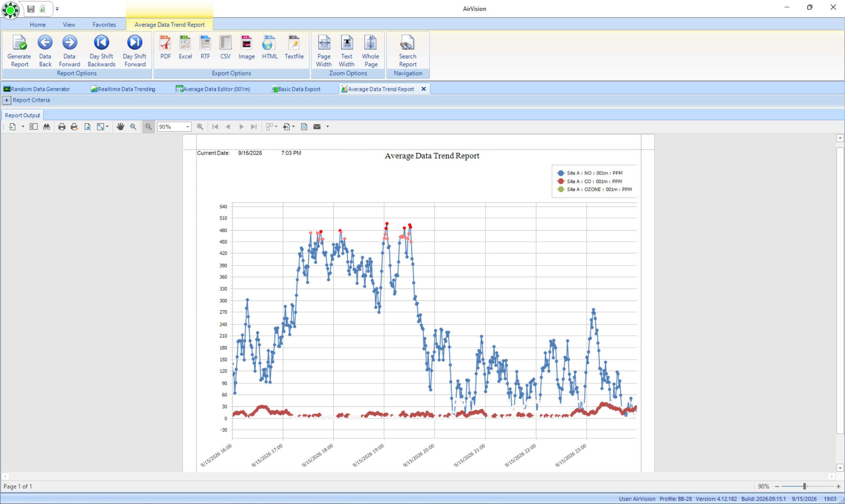
Task: Click the NO series legend marker
Action: click(561, 173)
